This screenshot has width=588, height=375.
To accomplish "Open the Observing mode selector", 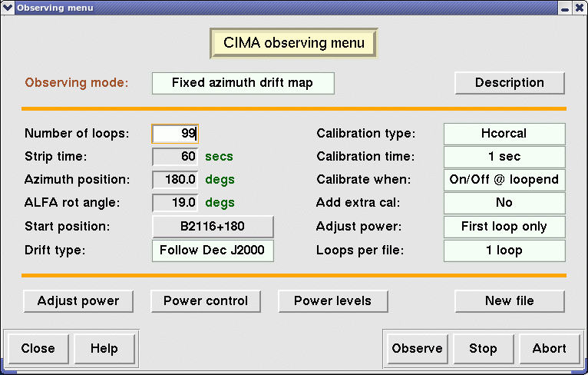I will tap(243, 83).
